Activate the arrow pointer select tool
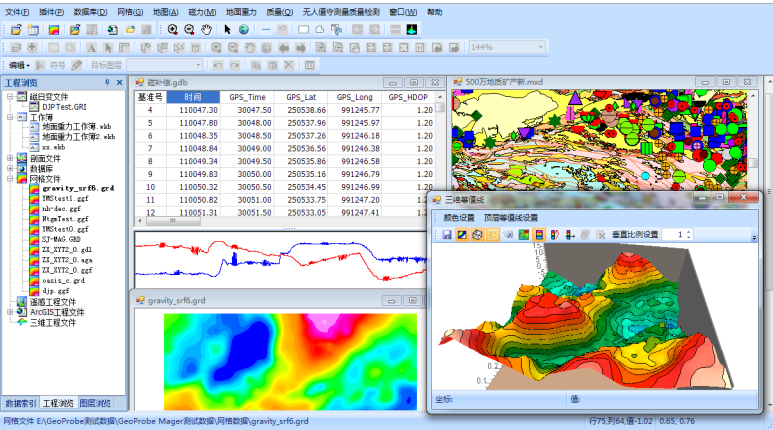This screenshot has height=430, width=773. (227, 29)
